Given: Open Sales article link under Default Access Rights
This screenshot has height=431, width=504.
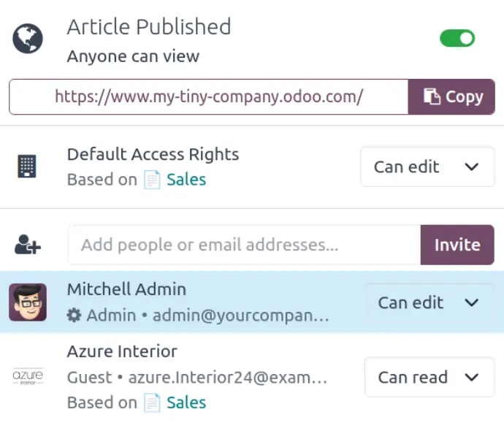Looking at the screenshot, I should pos(186,180).
